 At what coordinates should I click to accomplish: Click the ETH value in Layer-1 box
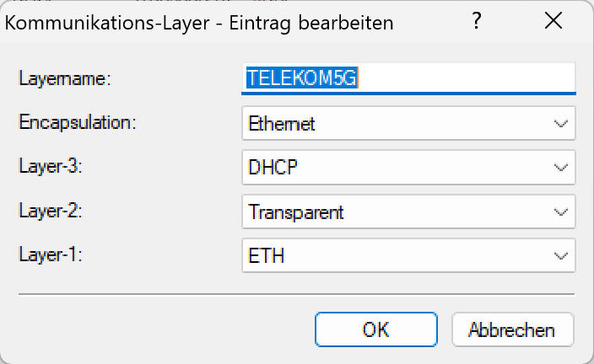(x=267, y=255)
